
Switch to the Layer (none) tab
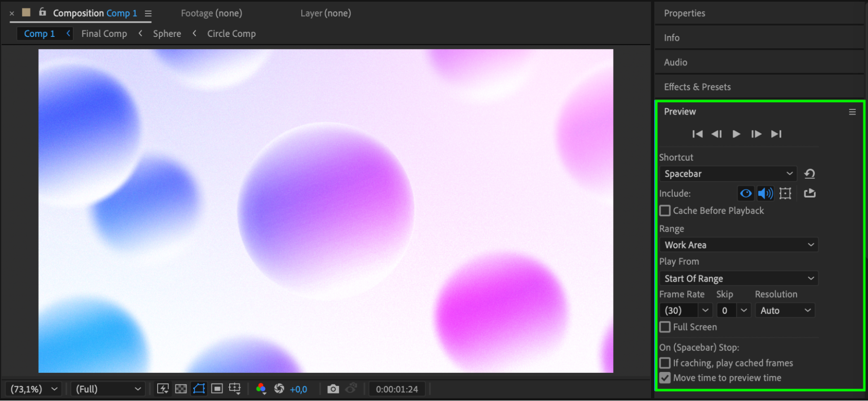(x=326, y=13)
